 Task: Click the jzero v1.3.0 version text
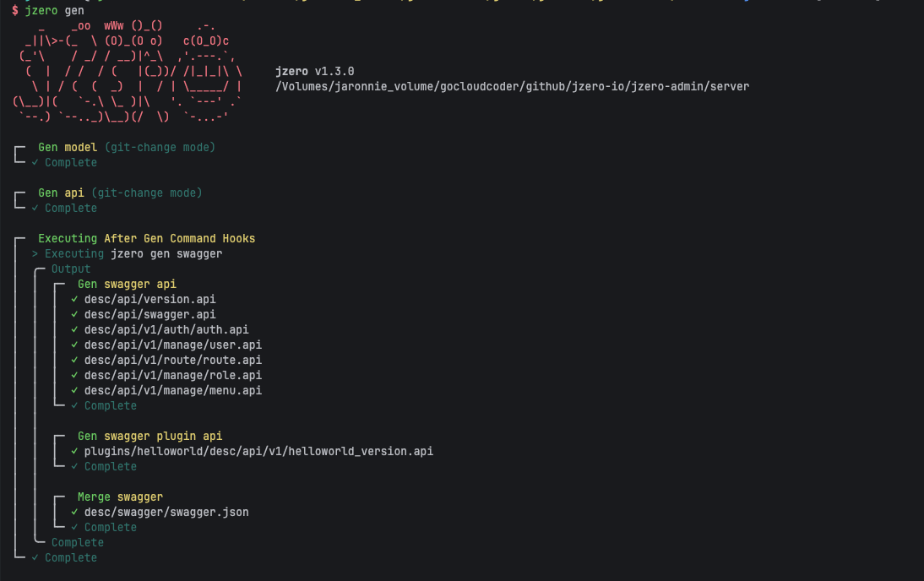pyautogui.click(x=314, y=71)
